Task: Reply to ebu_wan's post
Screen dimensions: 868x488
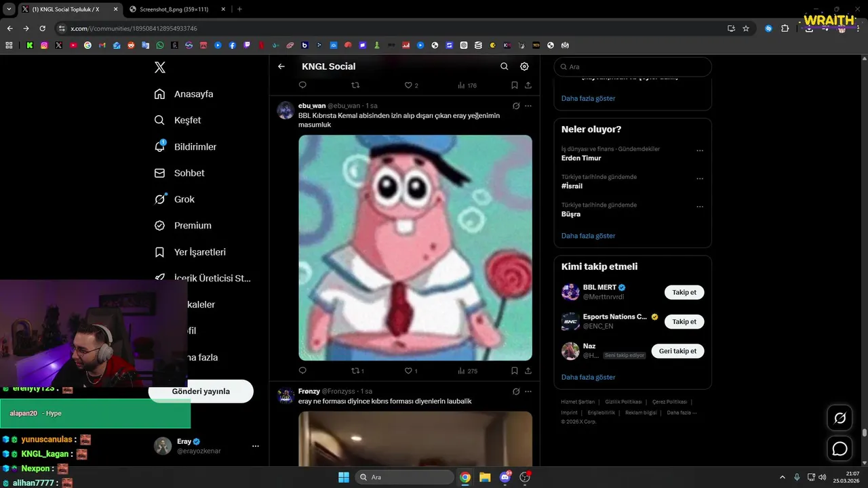Action: coord(302,371)
